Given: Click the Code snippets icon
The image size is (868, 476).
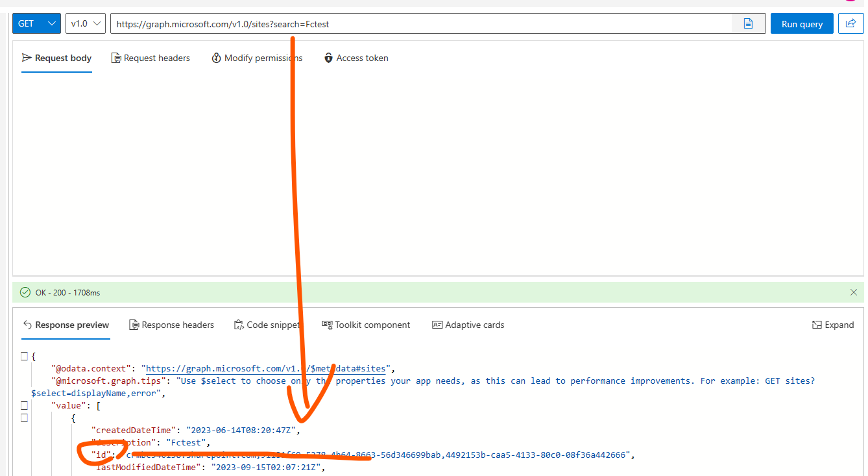Looking at the screenshot, I should pos(239,325).
